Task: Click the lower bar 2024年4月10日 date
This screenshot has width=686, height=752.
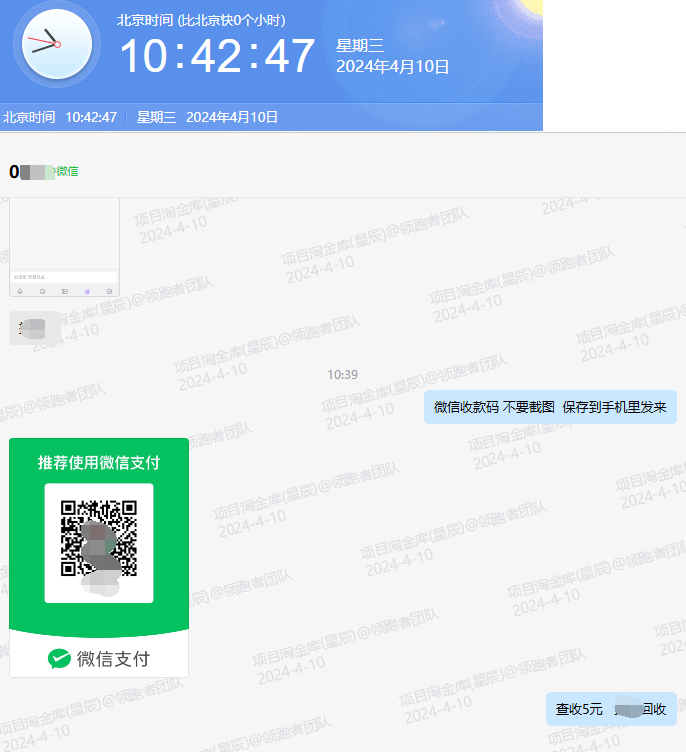Action: click(x=232, y=117)
